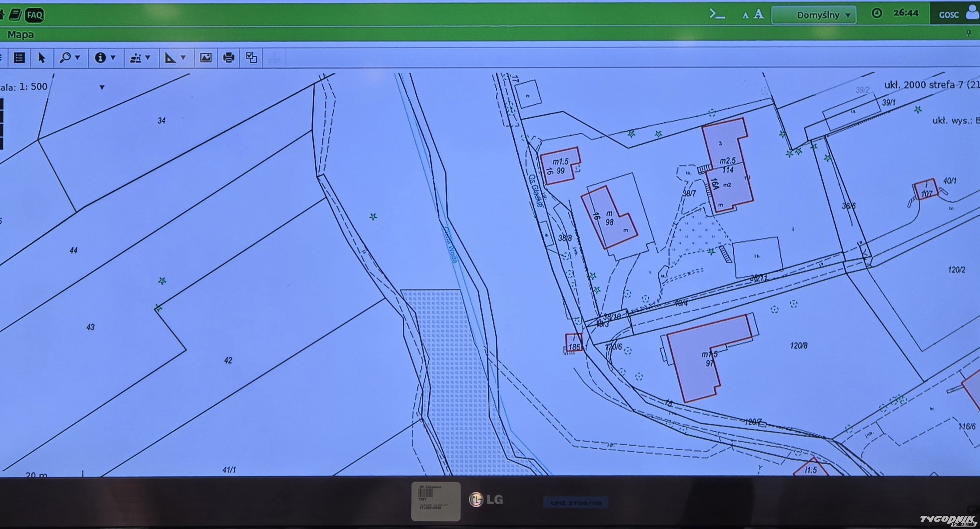Open the FAQ help button
The width and height of the screenshot is (980, 529).
tap(35, 15)
